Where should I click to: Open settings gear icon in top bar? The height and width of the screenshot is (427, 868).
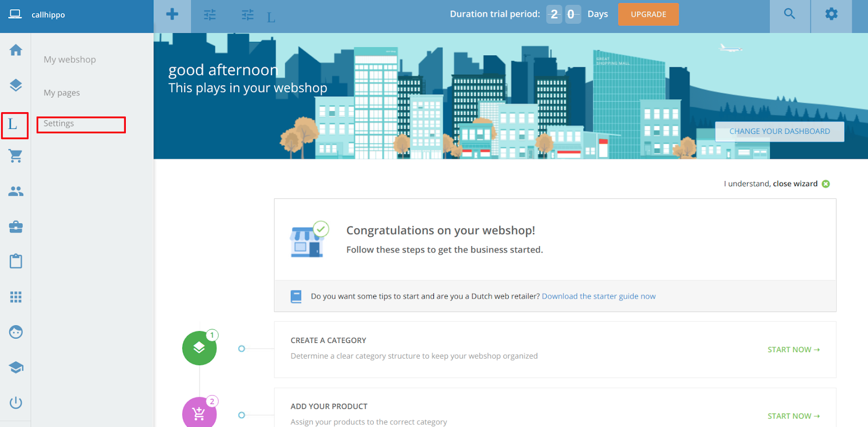click(x=831, y=14)
